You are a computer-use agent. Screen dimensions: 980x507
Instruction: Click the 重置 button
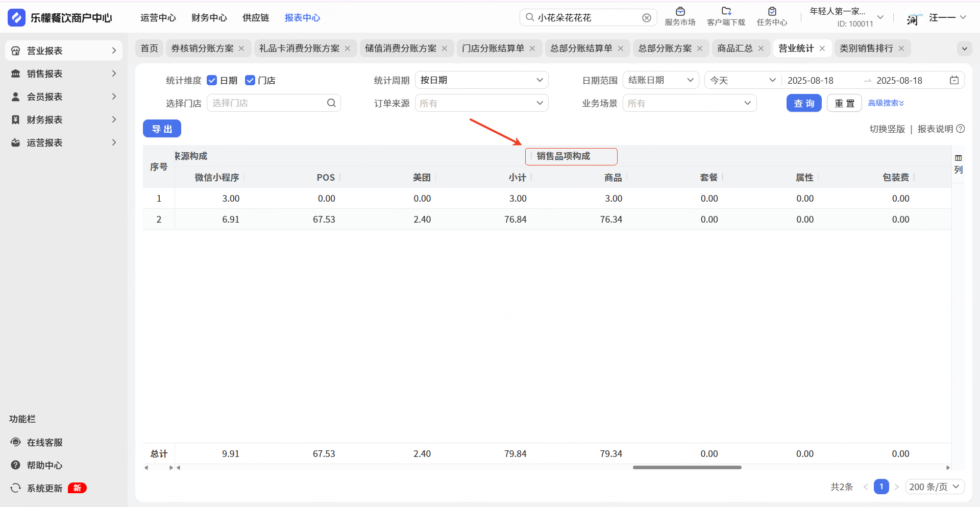click(x=844, y=103)
